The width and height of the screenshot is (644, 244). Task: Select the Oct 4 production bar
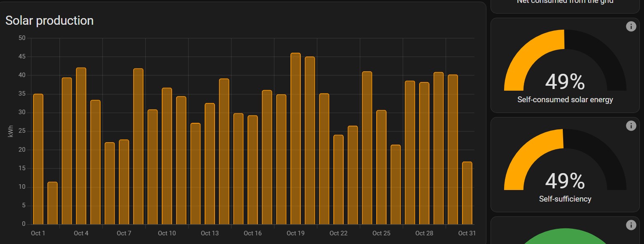pos(81,146)
